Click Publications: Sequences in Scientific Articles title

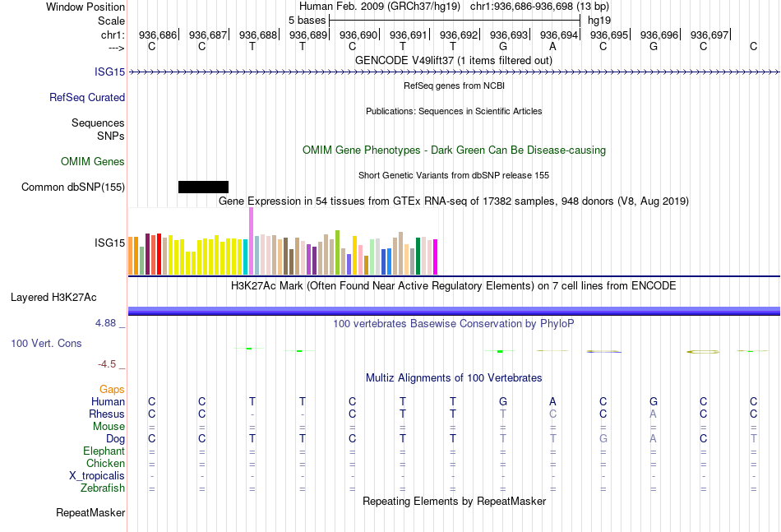[x=454, y=111]
